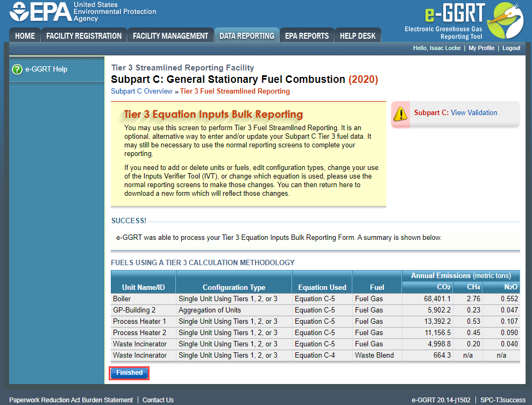Click the 4,998.8 CO2 value
Screen dimensions: 532x405
click(x=439, y=344)
